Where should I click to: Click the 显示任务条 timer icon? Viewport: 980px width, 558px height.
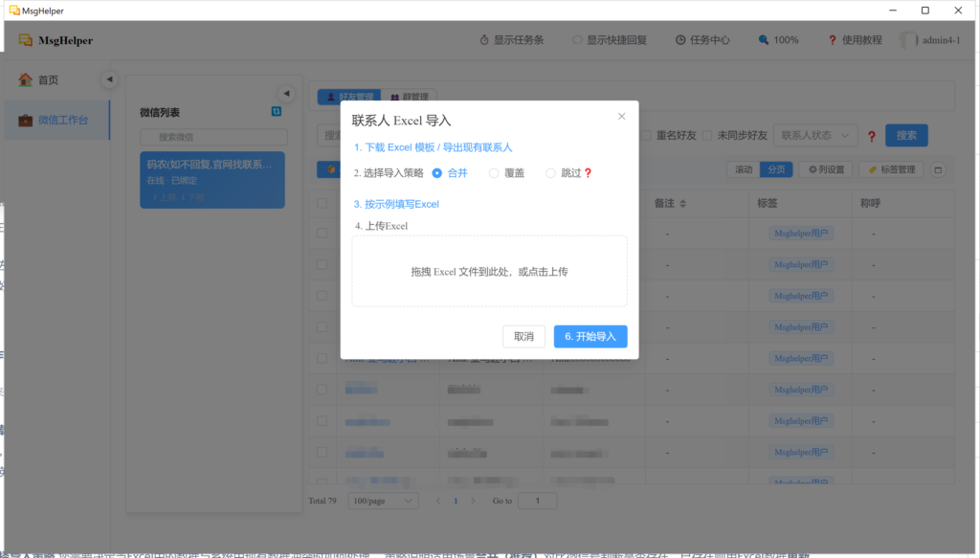coord(484,40)
